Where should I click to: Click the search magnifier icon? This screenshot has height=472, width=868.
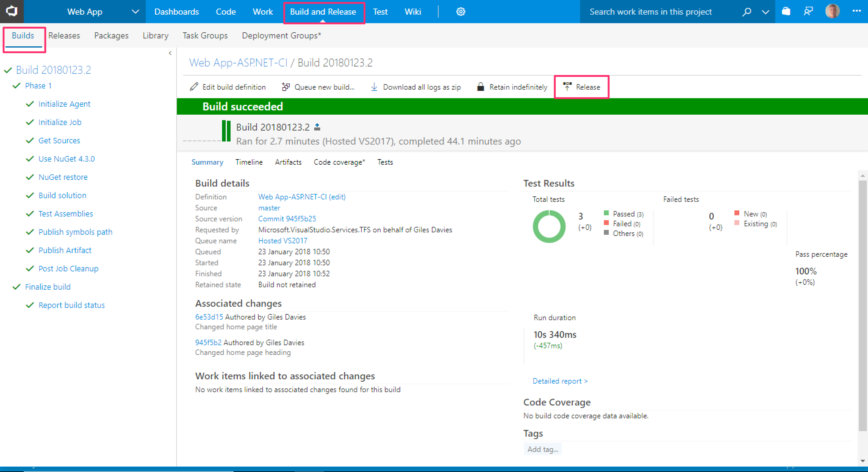(746, 12)
